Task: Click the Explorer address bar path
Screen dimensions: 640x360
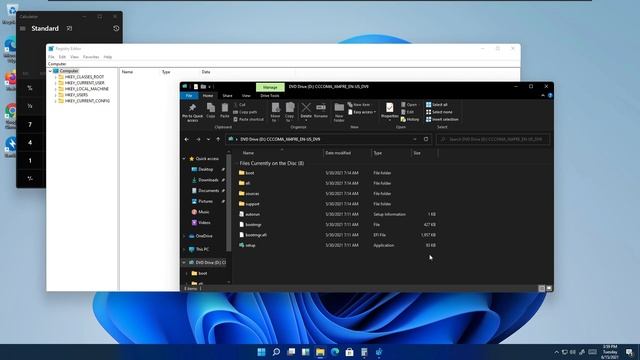Action: click(280, 140)
